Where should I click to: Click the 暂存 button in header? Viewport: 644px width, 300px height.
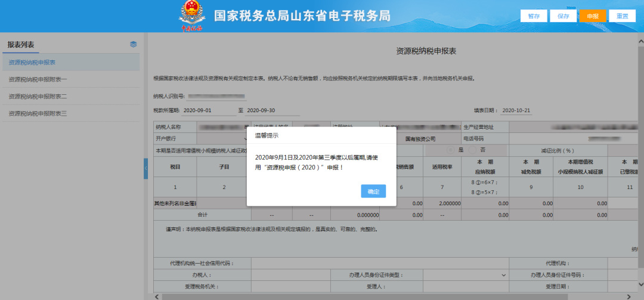(x=534, y=16)
